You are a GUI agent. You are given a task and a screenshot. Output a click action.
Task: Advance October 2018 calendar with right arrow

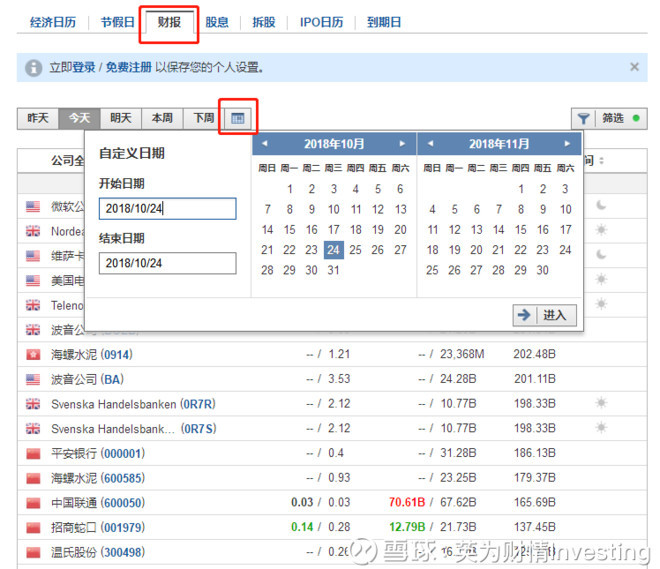[x=402, y=144]
